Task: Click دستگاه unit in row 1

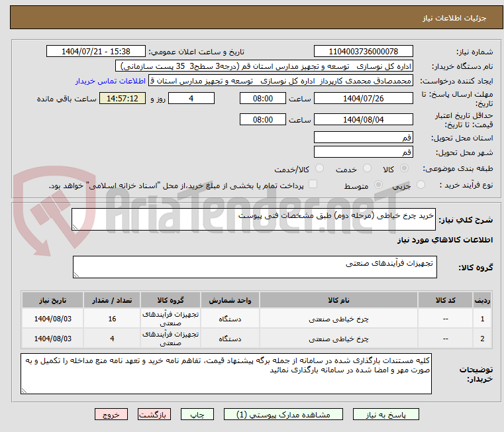Action: point(230,319)
